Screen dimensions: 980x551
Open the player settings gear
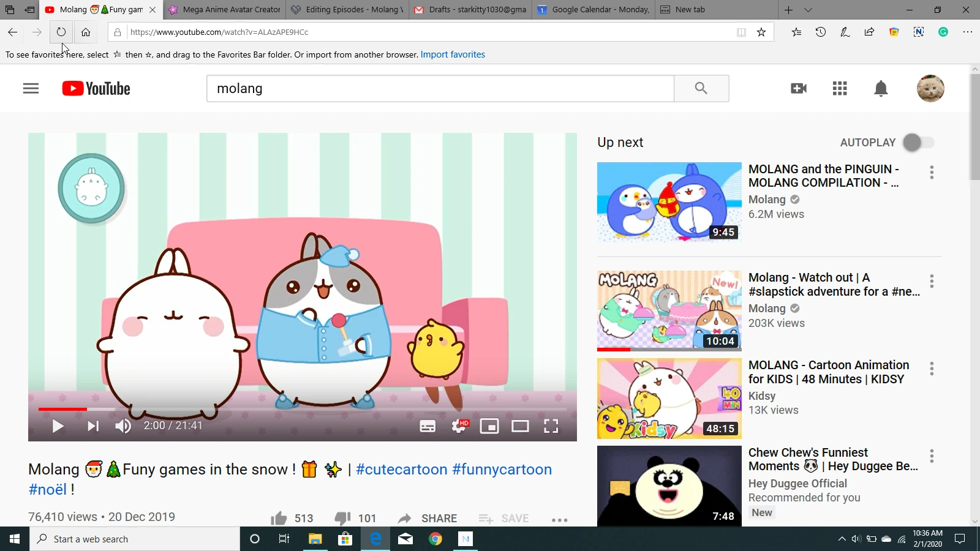pos(458,425)
